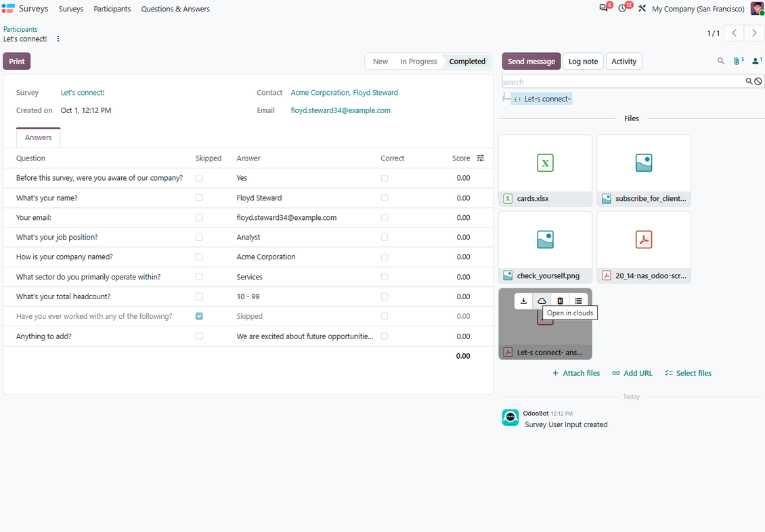Screen dimensions: 765x532
Task: Sort by the Score column header
Action: (x=461, y=158)
